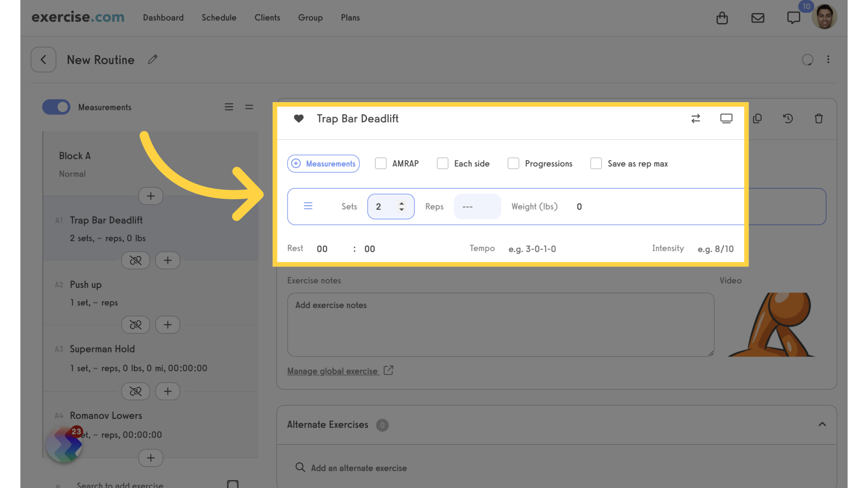Screen dimensions: 868x488
Task: Click the Plans menu tab
Action: 350,17
